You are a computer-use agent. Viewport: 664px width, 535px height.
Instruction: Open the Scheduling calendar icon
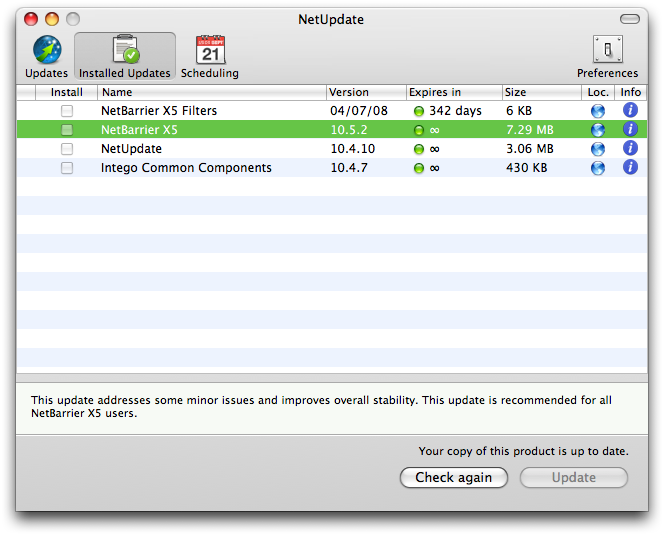click(210, 50)
